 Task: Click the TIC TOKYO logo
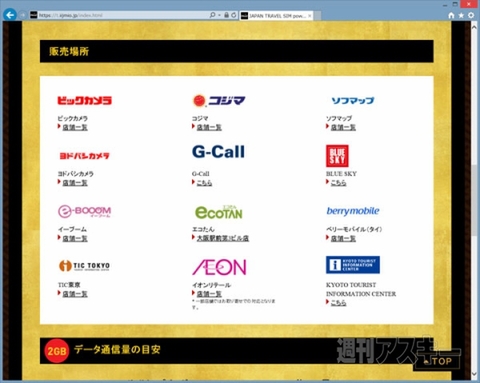pyautogui.click(x=84, y=266)
